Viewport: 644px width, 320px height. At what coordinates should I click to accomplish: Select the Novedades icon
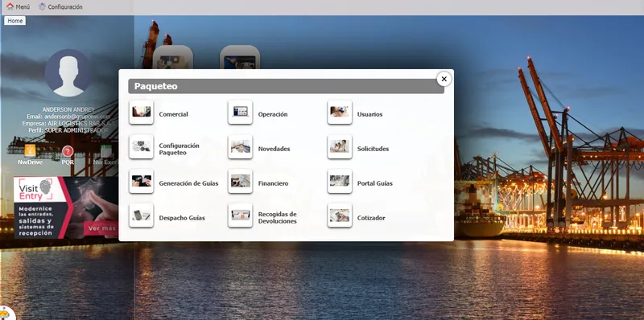coord(240,146)
